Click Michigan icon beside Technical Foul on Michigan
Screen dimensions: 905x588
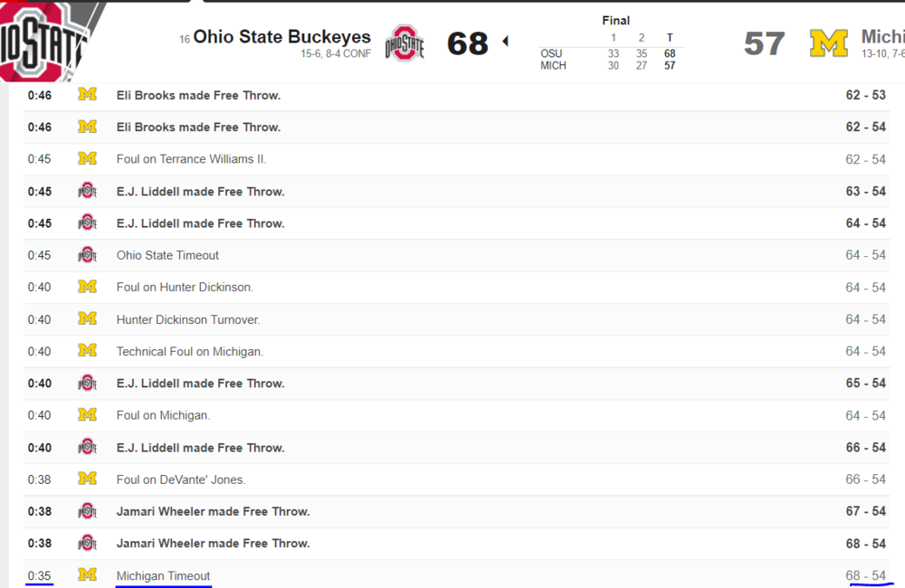(x=87, y=351)
